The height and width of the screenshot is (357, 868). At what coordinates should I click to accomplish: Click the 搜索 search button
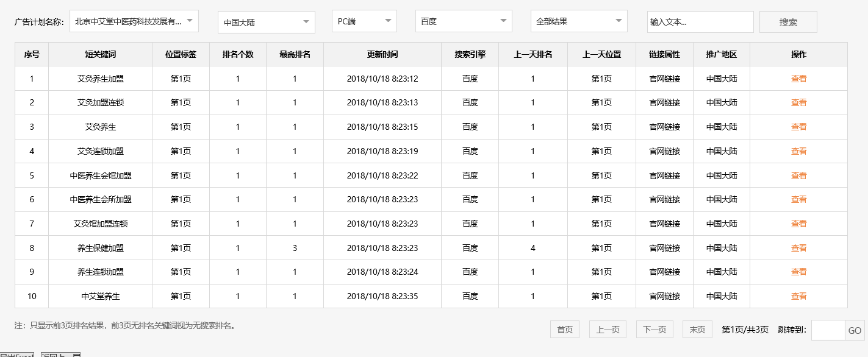click(787, 20)
